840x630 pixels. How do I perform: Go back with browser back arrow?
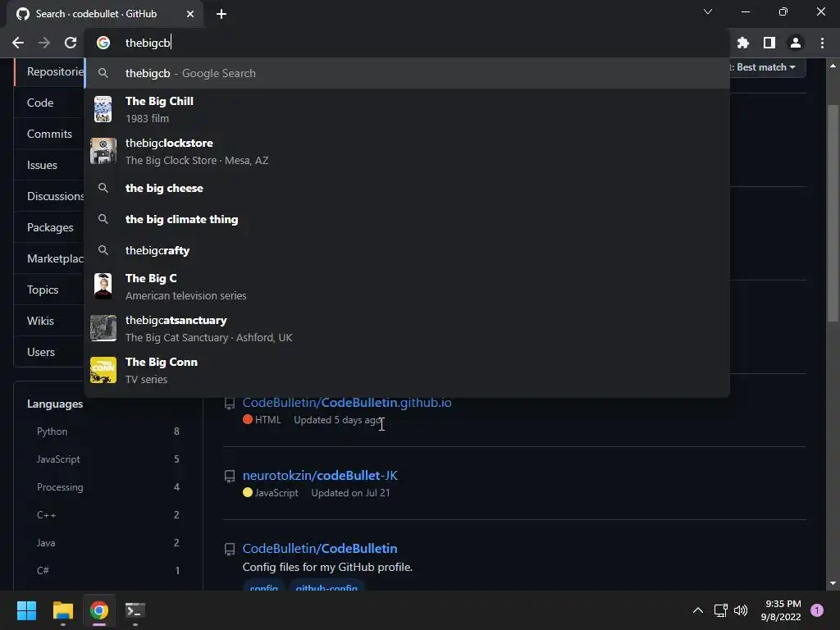(x=18, y=43)
